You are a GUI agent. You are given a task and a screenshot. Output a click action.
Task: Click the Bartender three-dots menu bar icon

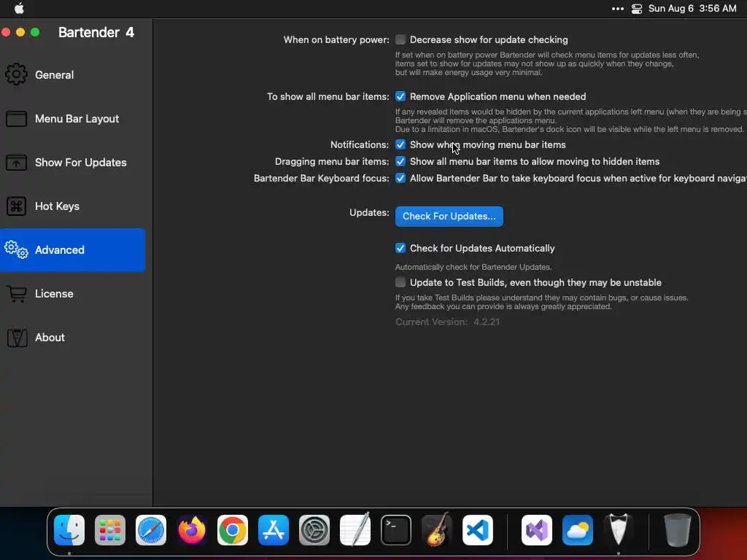point(617,9)
